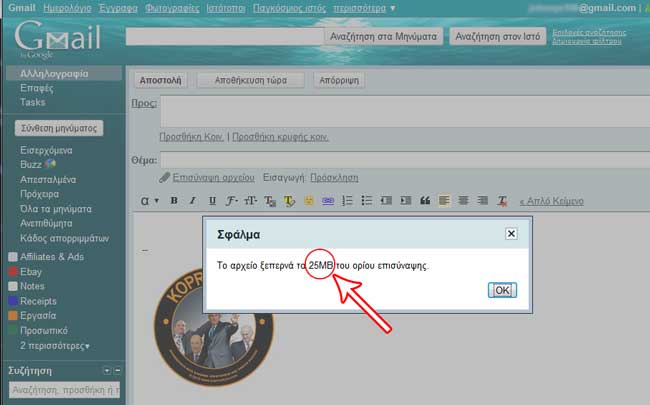Click the Affiliates & Ads label color box
This screenshot has width=650, height=405.
(12, 257)
